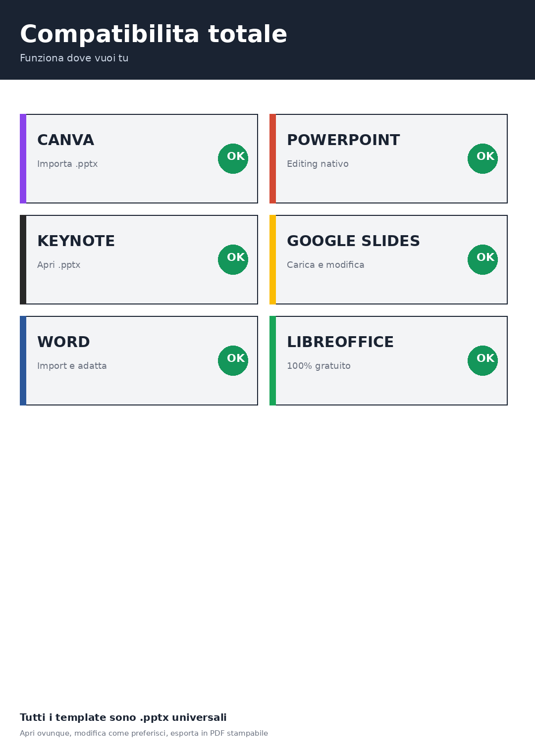
Task: Click 'Tutti i template sono .pptx universali' text
Action: pyautogui.click(x=123, y=718)
